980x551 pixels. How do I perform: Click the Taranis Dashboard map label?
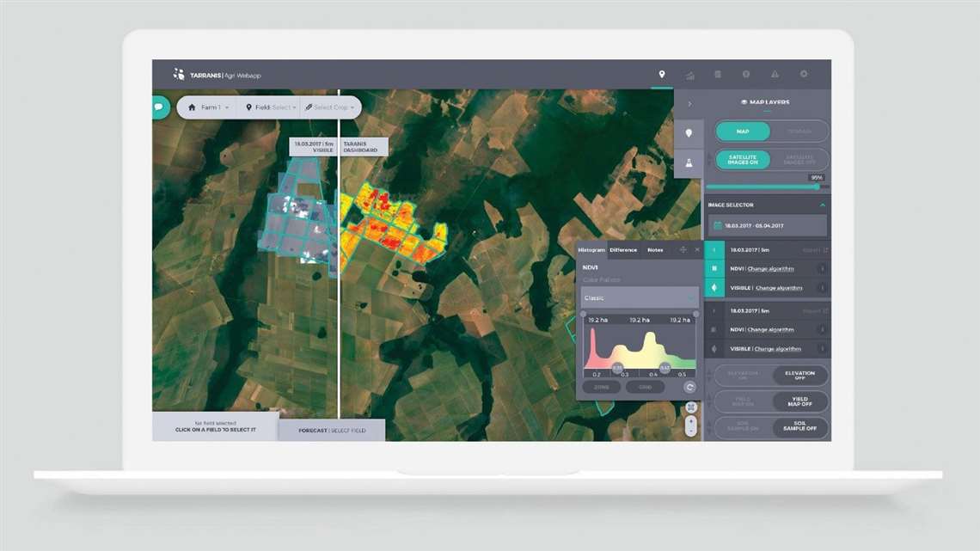point(364,147)
